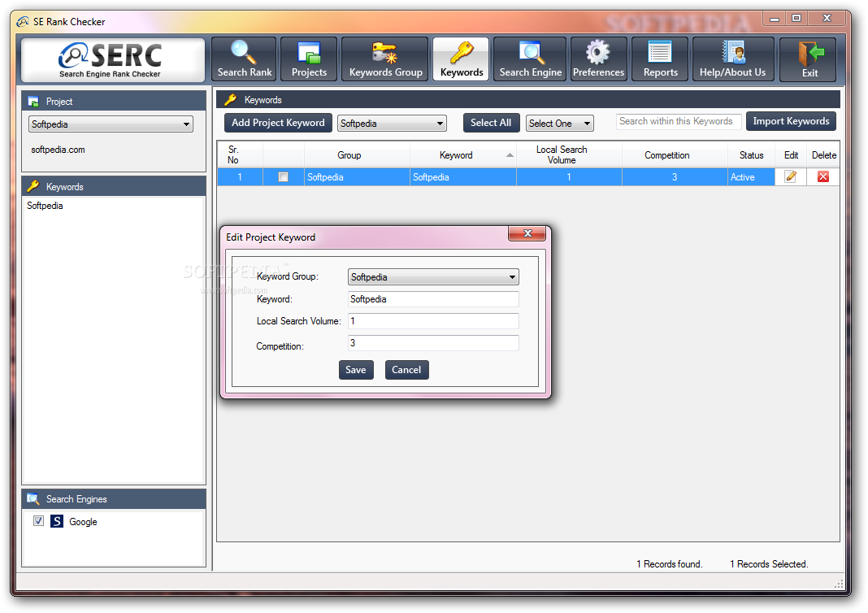The width and height of the screenshot is (868, 613).
Task: Open the Help/About Us section
Action: click(x=733, y=59)
